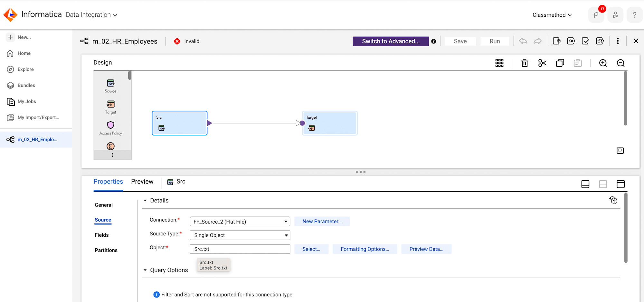644x302 pixels.
Task: Open the user profile icon
Action: coord(615,15)
